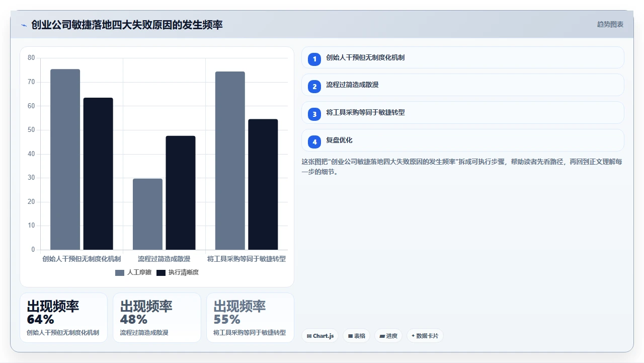The image size is (644, 363).
Task: Click the x-axis label 将工具采购等同于敏捷转型
Action: (x=247, y=259)
